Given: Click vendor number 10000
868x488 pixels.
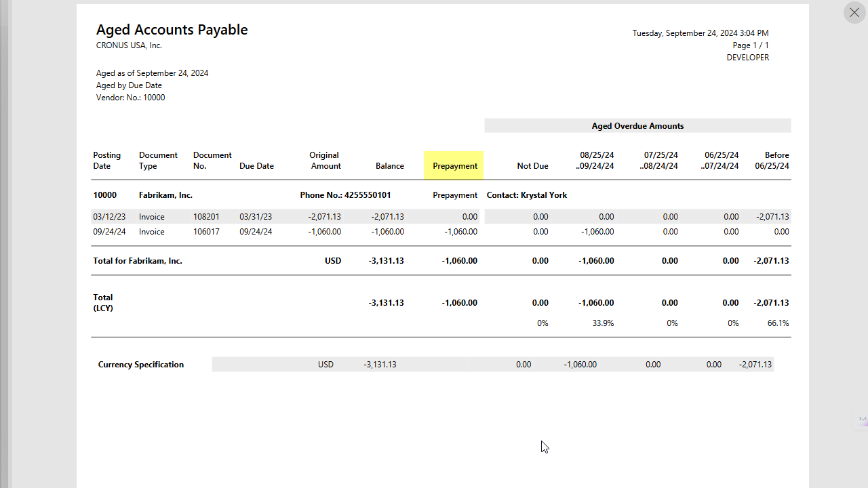Looking at the screenshot, I should 105,195.
